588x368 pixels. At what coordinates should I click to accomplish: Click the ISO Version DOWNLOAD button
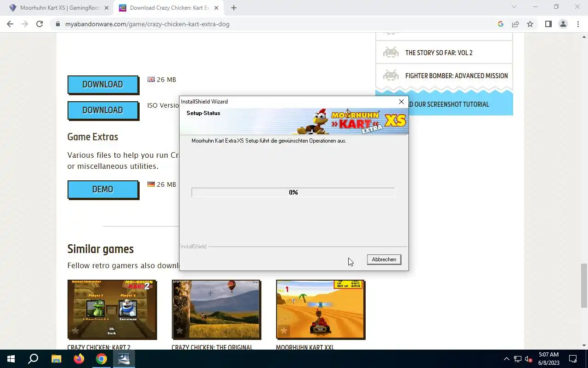tap(102, 110)
